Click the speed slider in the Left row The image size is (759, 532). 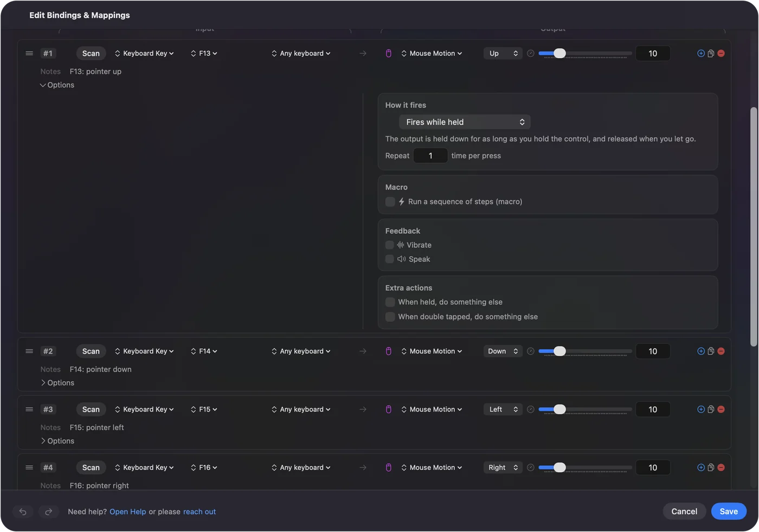click(x=585, y=409)
